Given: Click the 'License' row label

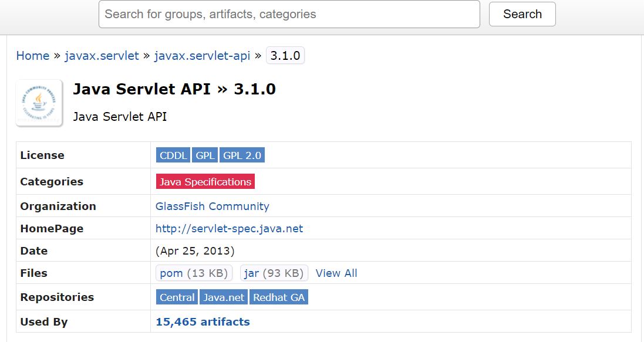Looking at the screenshot, I should tap(42, 155).
